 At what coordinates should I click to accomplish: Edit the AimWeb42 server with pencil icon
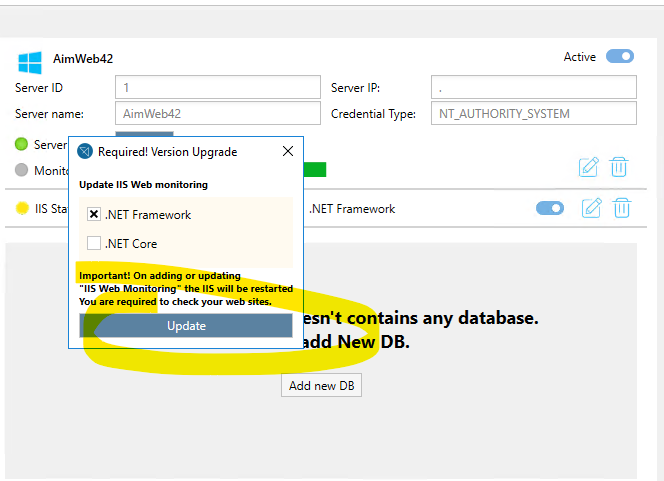pos(589,167)
